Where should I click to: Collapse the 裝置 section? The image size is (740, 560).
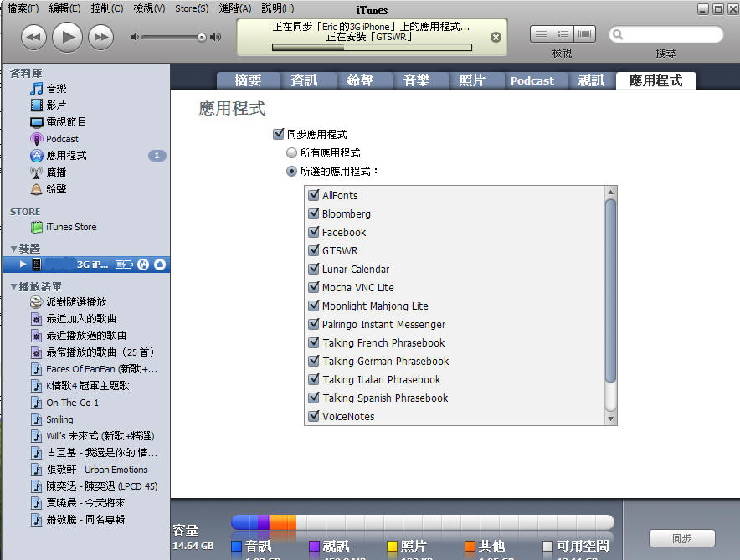coord(13,249)
